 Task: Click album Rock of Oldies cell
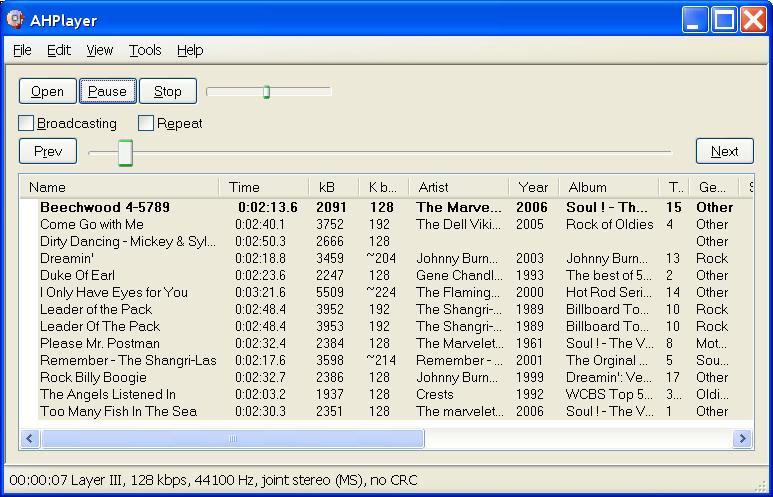point(610,224)
